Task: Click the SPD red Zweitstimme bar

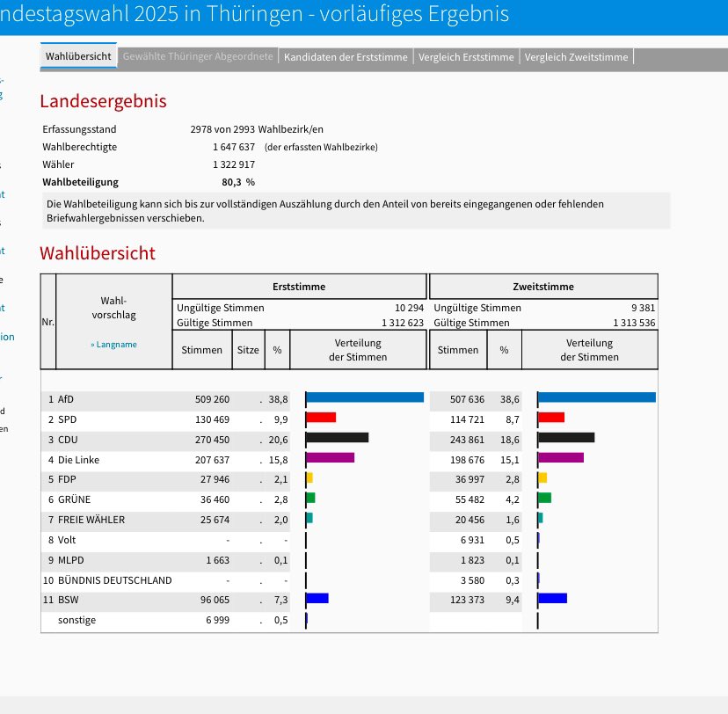Action: tap(551, 418)
